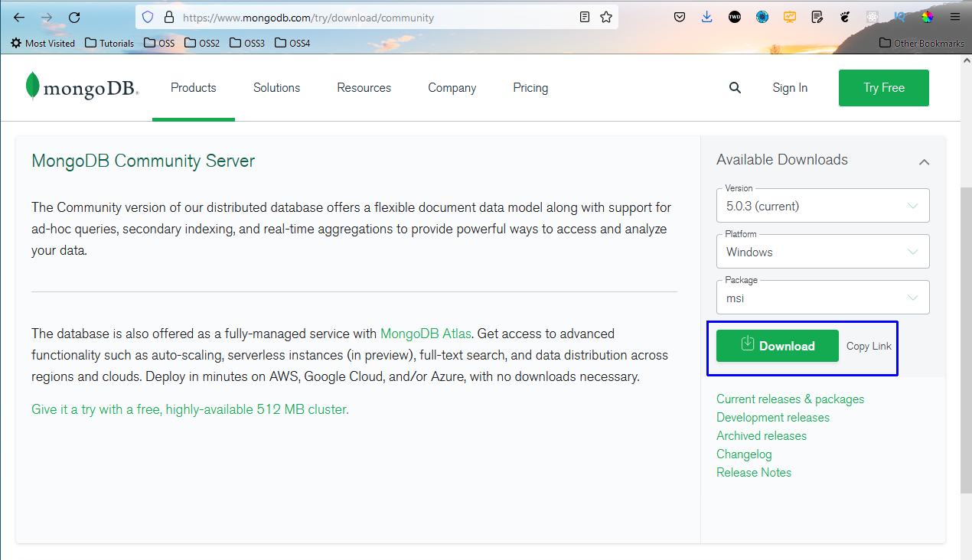Open the Release Notes link

point(754,473)
